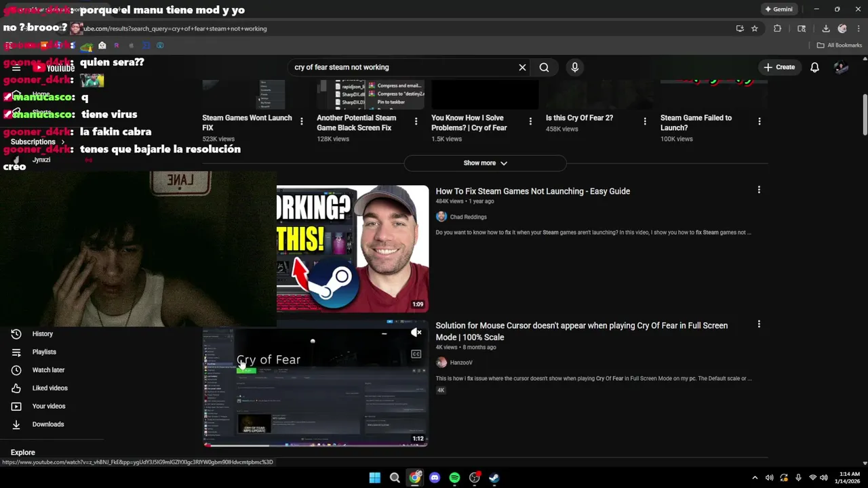This screenshot has width=868, height=488.
Task: Click the install app icon in address bar
Action: click(x=740, y=28)
